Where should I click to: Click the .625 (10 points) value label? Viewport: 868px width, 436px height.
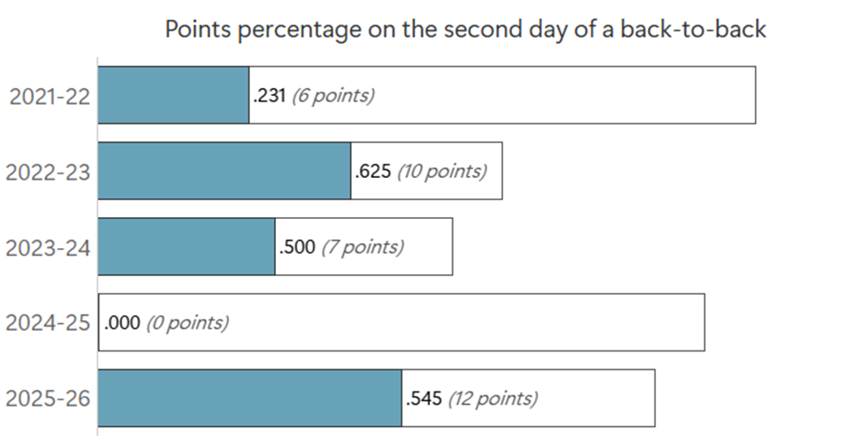click(x=421, y=171)
